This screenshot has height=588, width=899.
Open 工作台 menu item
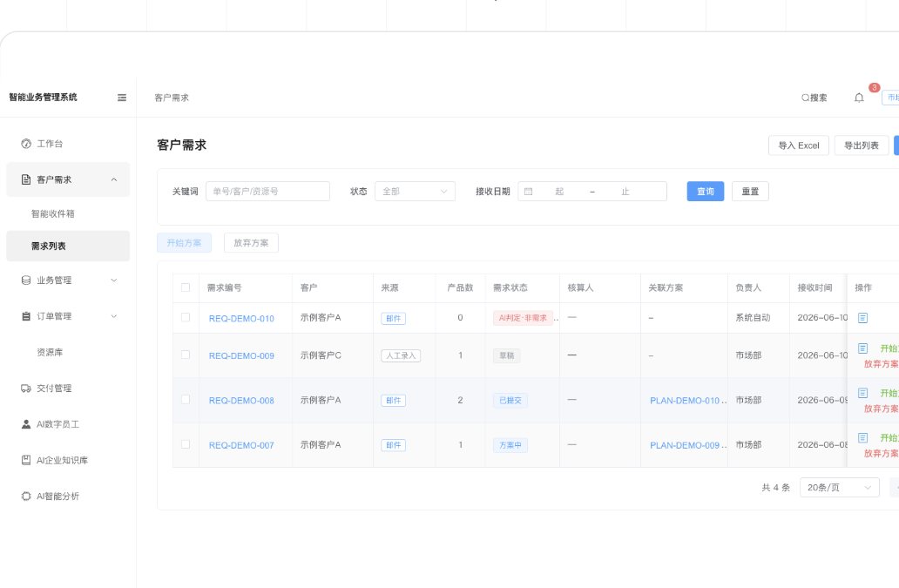tap(68, 143)
